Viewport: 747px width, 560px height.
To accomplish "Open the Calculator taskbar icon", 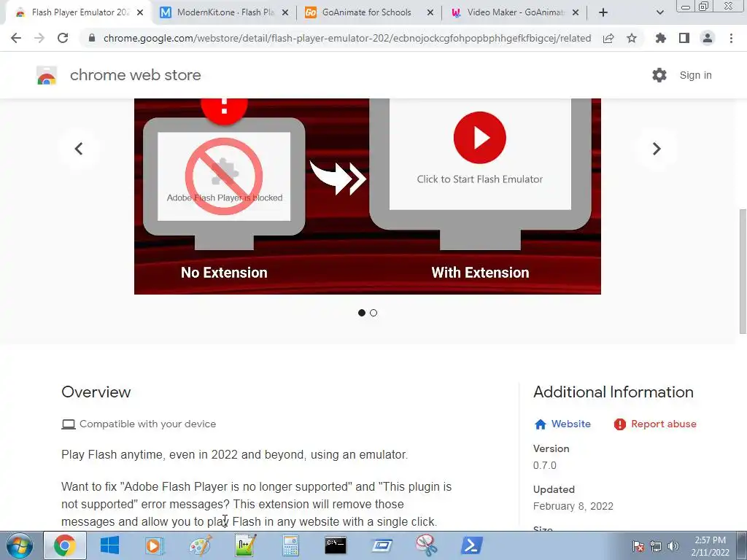I will [x=290, y=545].
